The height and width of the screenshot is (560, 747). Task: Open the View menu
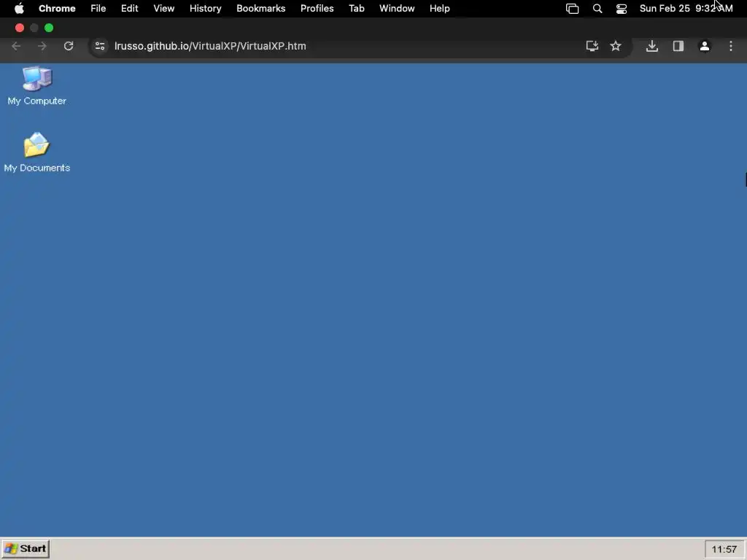point(164,9)
